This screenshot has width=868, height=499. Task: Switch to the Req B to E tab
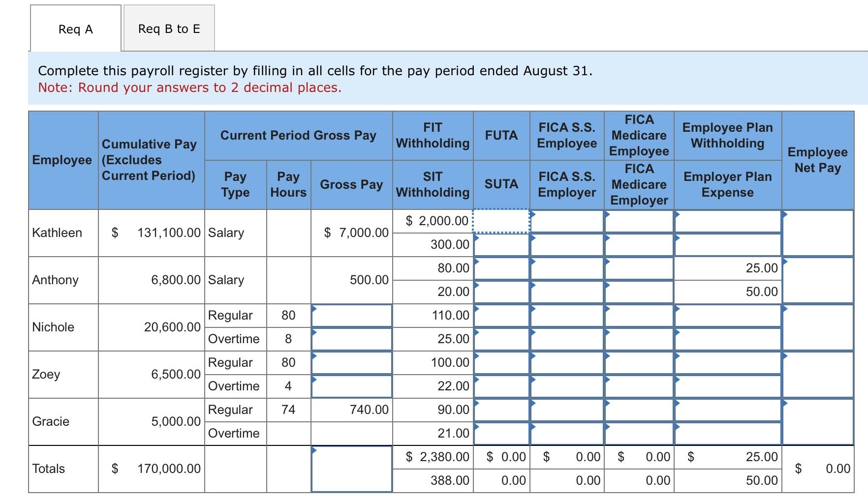169,29
